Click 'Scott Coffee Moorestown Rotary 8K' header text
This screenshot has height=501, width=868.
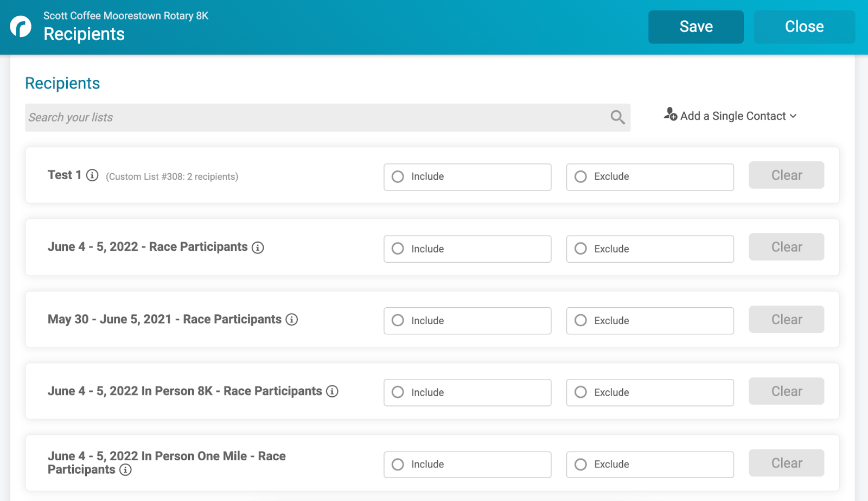(126, 16)
